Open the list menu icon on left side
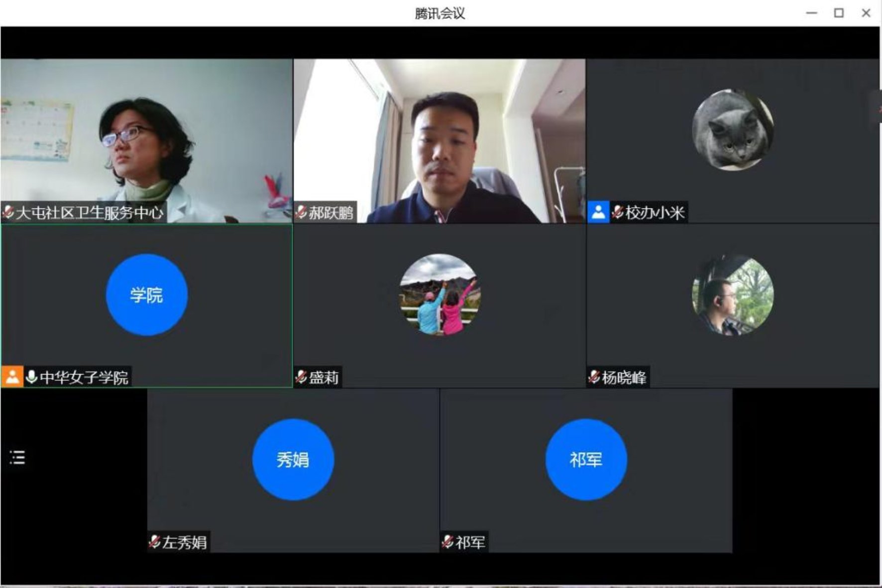This screenshot has width=882, height=588. click(x=17, y=457)
